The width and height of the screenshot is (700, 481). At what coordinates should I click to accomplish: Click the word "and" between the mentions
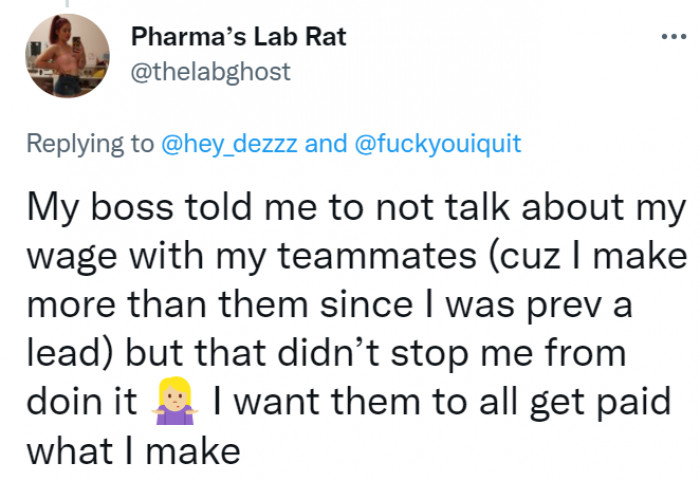(x=325, y=143)
